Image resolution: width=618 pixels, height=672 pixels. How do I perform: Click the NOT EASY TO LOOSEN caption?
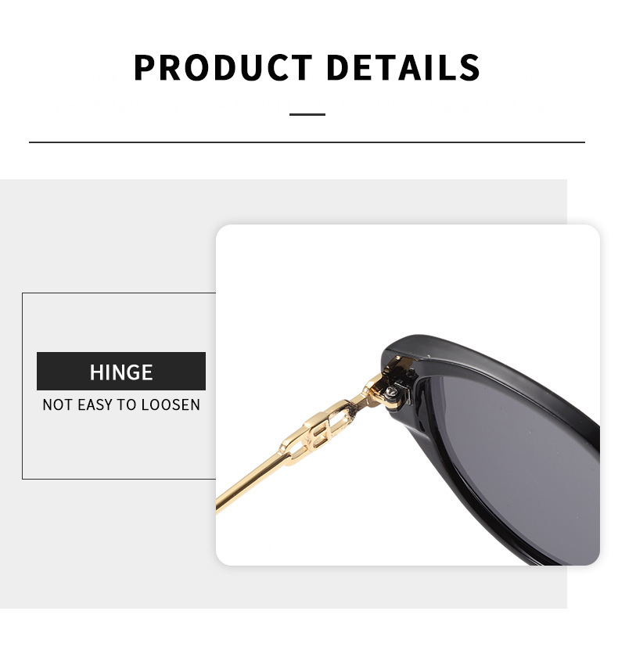point(121,405)
